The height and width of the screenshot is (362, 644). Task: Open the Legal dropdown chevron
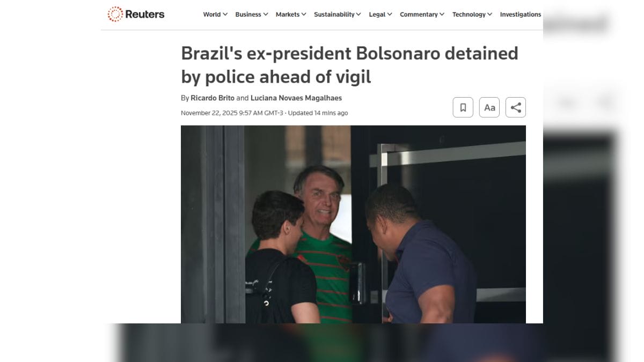click(390, 14)
